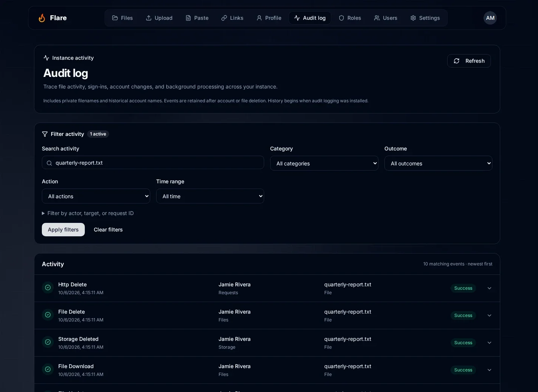Expand Filter by actor, target, or request ID
The width and height of the screenshot is (538, 392).
point(88,213)
